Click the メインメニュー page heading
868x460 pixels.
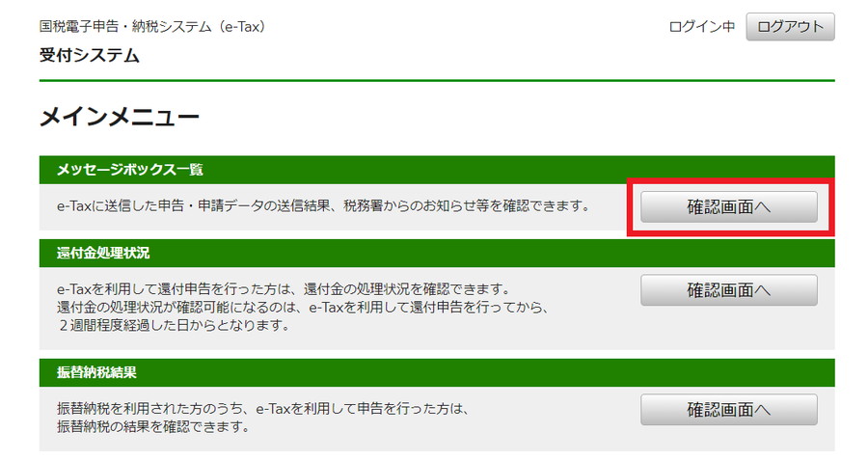pyautogui.click(x=119, y=118)
